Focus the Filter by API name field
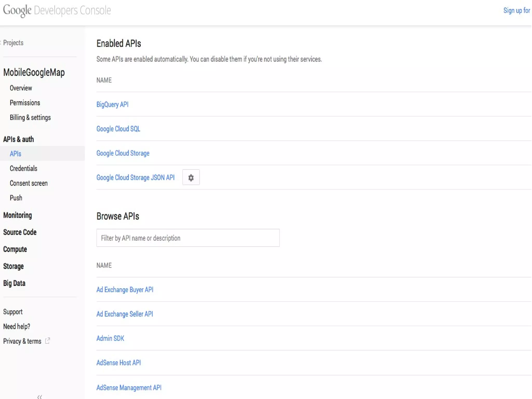The height and width of the screenshot is (399, 532). (x=188, y=238)
